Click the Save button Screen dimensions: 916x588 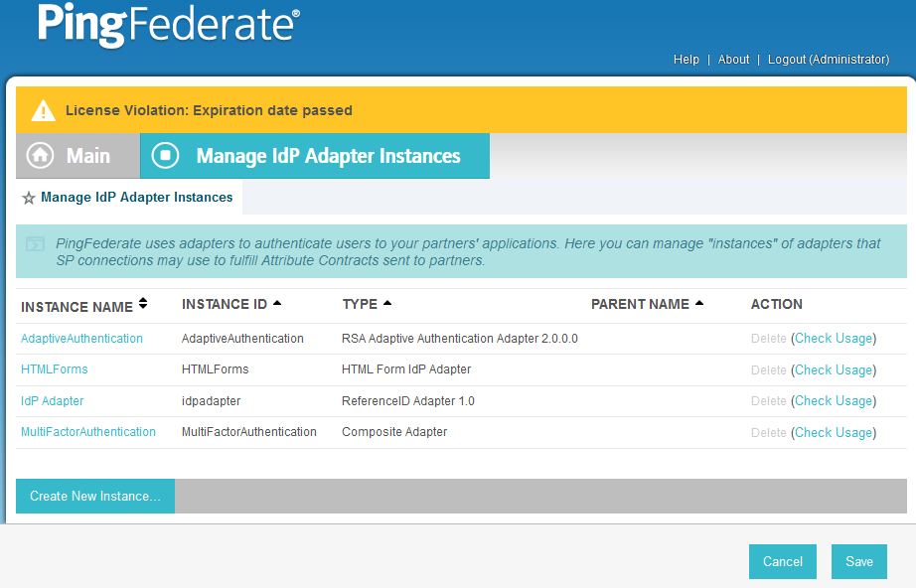(859, 562)
